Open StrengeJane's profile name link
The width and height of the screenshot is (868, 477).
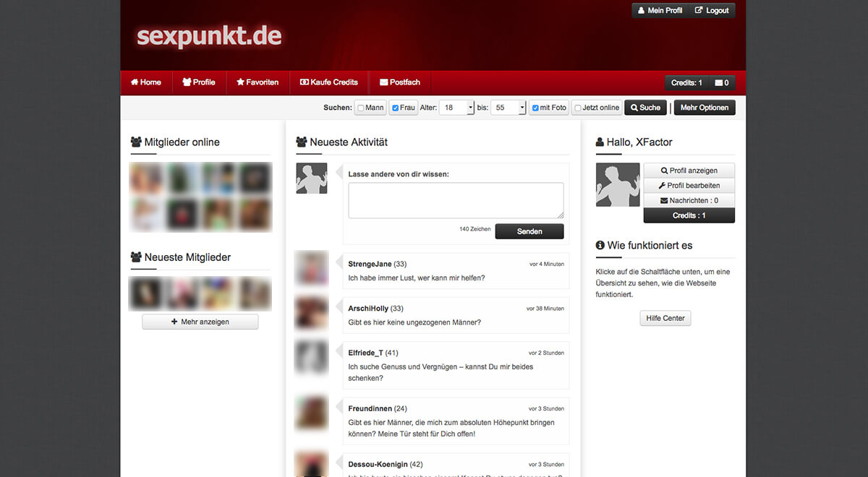370,264
